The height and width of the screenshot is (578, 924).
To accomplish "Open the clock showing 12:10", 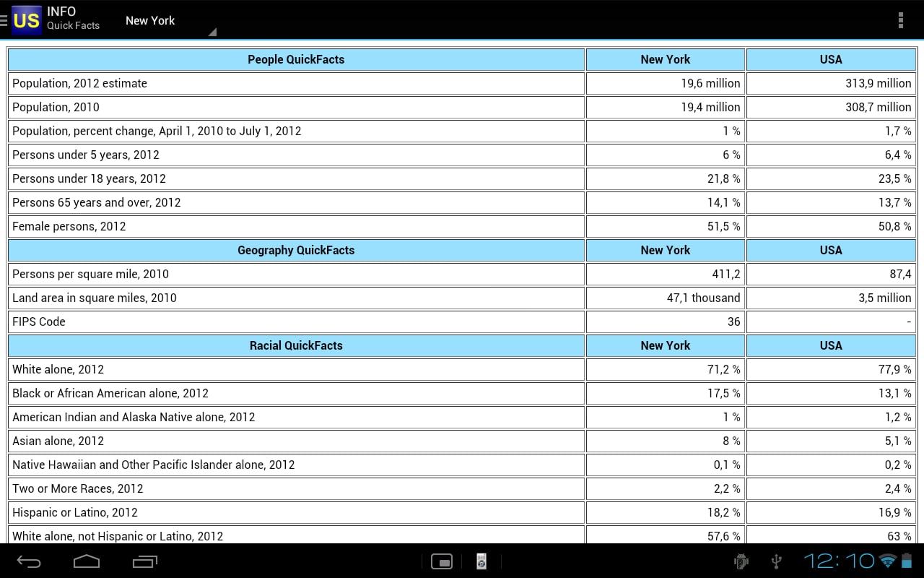I will coord(840,561).
